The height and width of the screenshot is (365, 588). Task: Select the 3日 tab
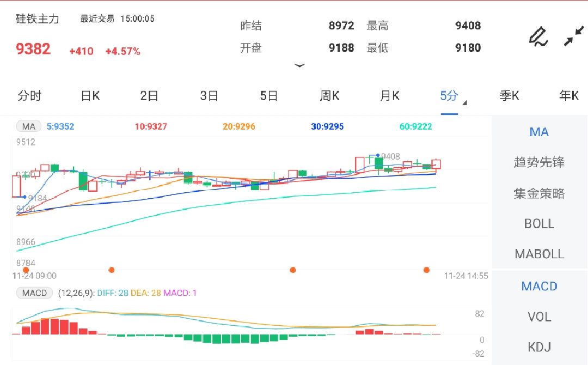pyautogui.click(x=209, y=96)
